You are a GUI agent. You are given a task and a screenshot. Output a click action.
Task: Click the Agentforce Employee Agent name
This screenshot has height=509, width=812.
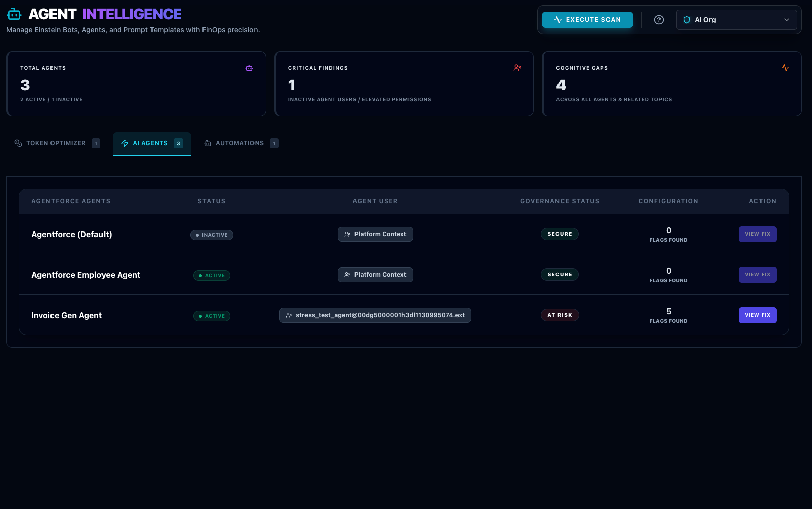(x=86, y=275)
